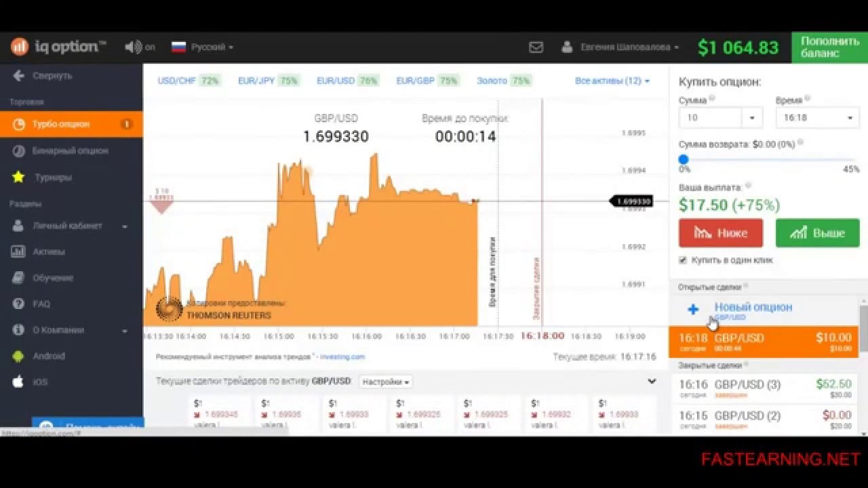Viewport: 868px width, 488px height.
Task: Click the FAQ question mark icon
Action: pyautogui.click(x=19, y=304)
